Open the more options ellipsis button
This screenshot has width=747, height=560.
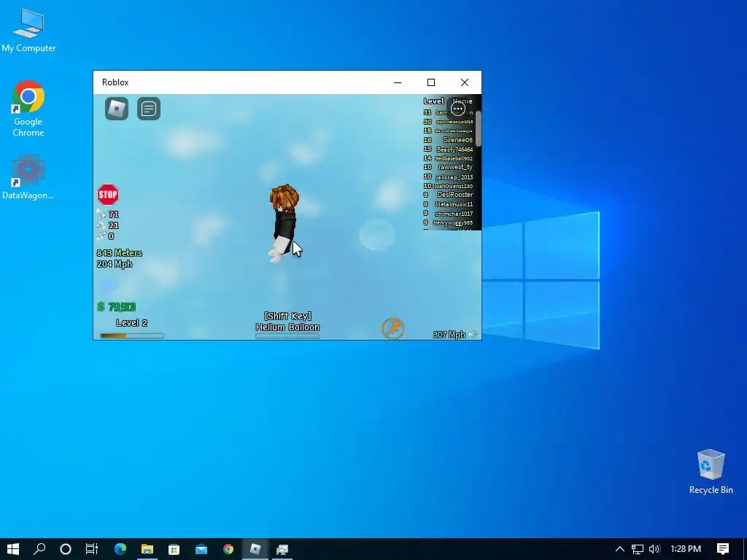(458, 109)
